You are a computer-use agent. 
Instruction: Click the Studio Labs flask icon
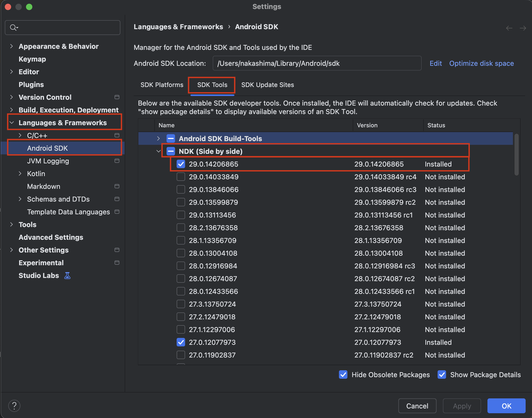(67, 275)
